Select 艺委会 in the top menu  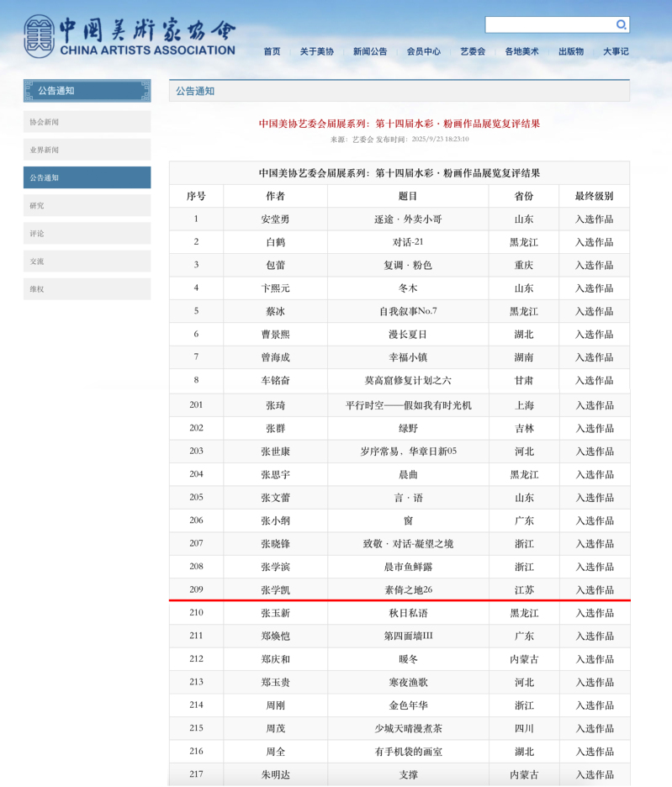click(x=473, y=51)
